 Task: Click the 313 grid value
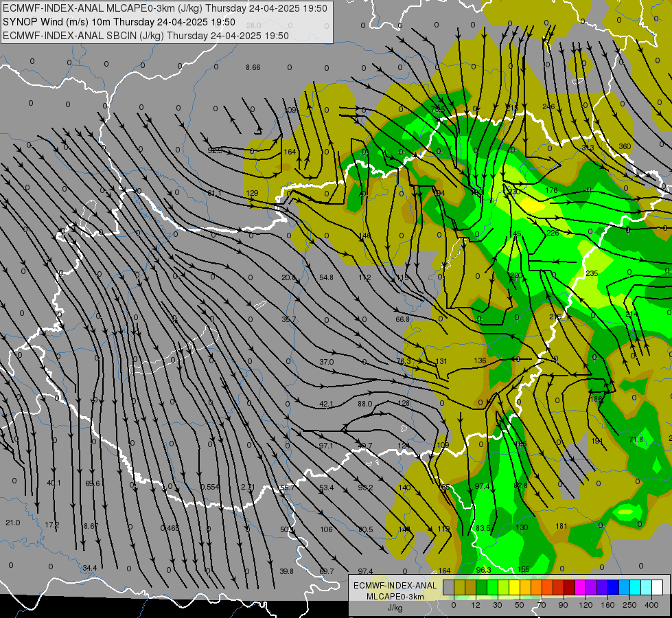pos(588,148)
